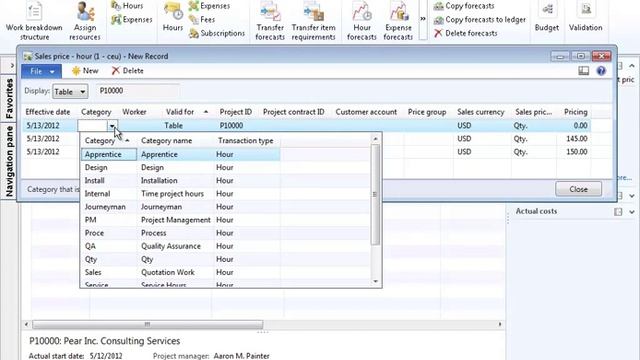Open Expenses journal in ribbon
Viewport: 640px width, 360px height.
point(209,6)
